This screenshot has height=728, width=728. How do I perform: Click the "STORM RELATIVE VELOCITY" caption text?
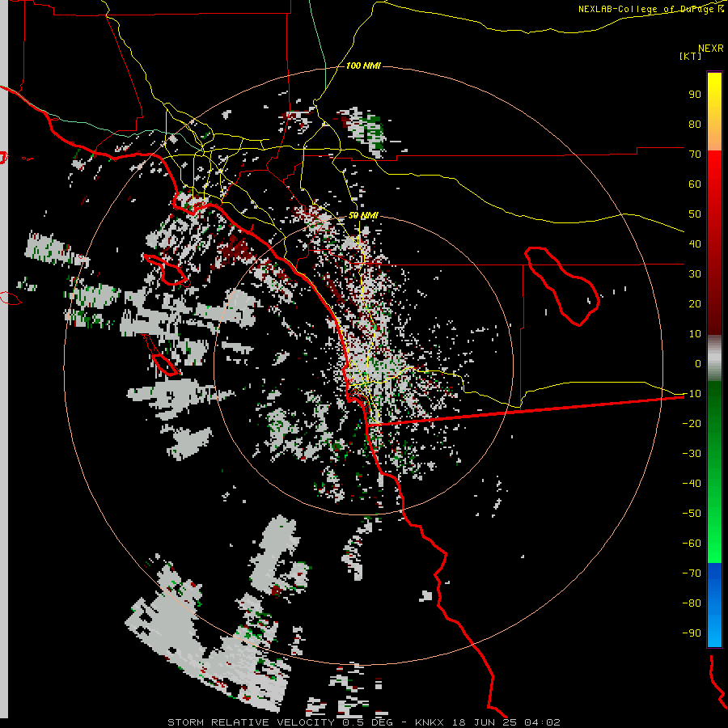[251, 722]
